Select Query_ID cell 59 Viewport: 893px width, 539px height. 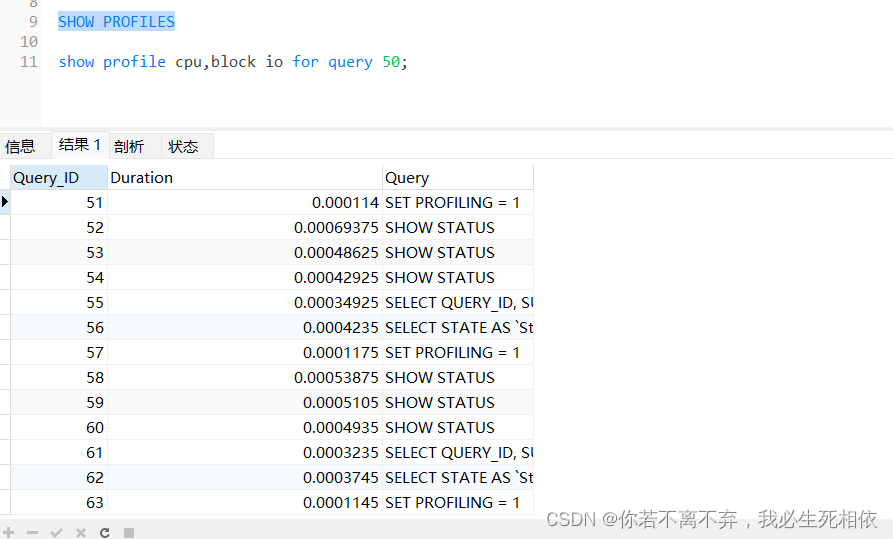coord(59,403)
